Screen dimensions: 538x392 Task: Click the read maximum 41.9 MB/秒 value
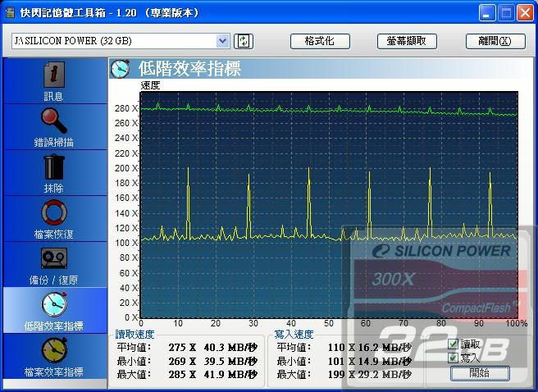tap(230, 375)
